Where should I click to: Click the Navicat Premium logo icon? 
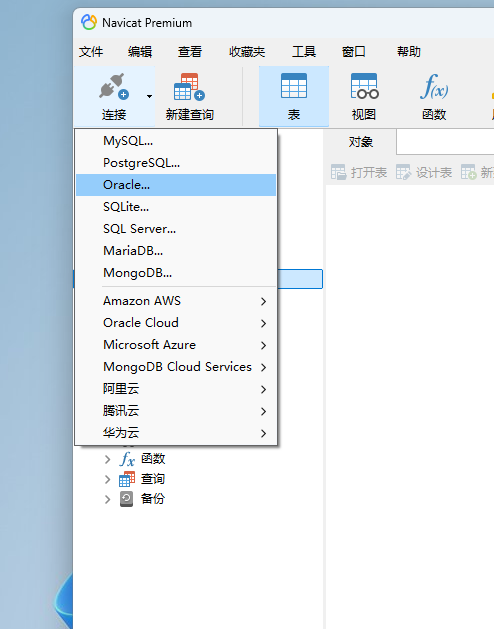point(89,22)
